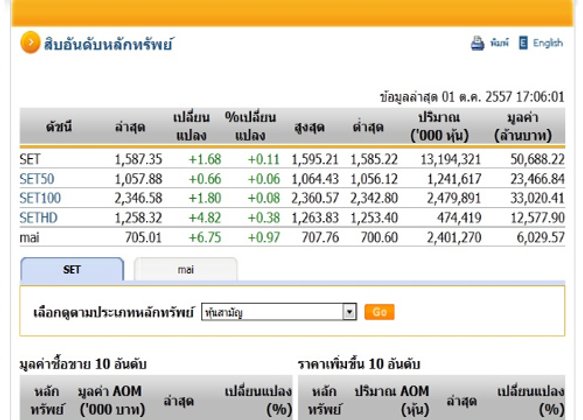Click mai volume 2,401,270
The image size is (583, 420).
pos(454,238)
